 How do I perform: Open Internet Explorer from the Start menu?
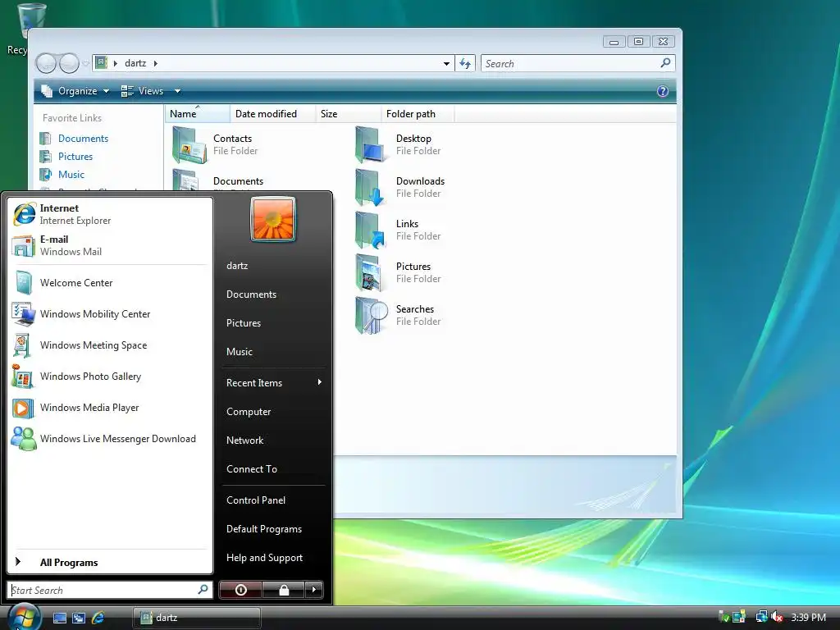click(110, 214)
